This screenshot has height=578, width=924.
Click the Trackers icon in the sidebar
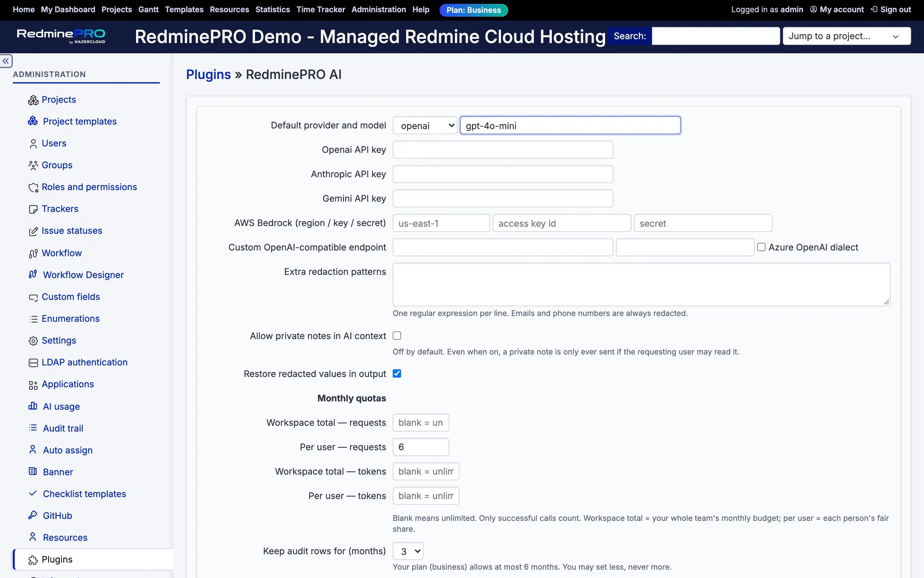(x=33, y=209)
